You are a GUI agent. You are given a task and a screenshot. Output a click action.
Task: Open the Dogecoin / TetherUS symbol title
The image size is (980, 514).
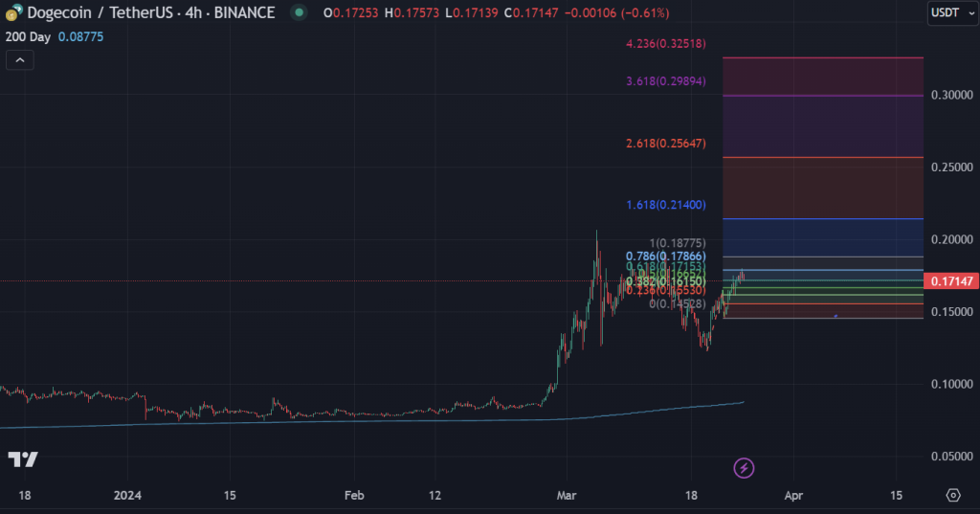pos(150,12)
